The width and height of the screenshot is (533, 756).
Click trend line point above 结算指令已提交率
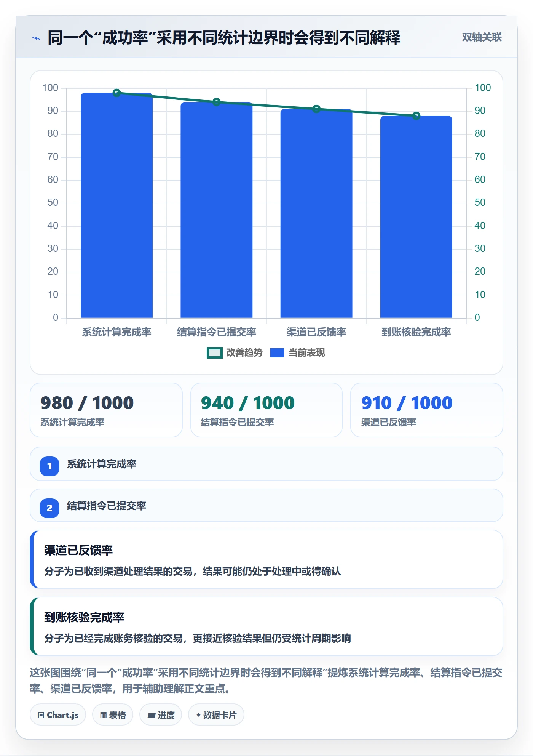[x=217, y=102]
